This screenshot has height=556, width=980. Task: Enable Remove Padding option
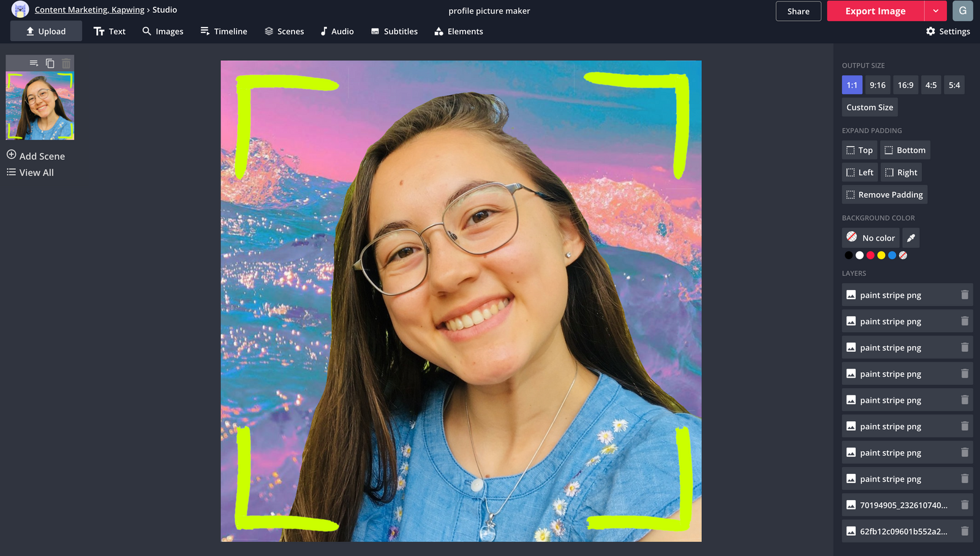click(884, 194)
